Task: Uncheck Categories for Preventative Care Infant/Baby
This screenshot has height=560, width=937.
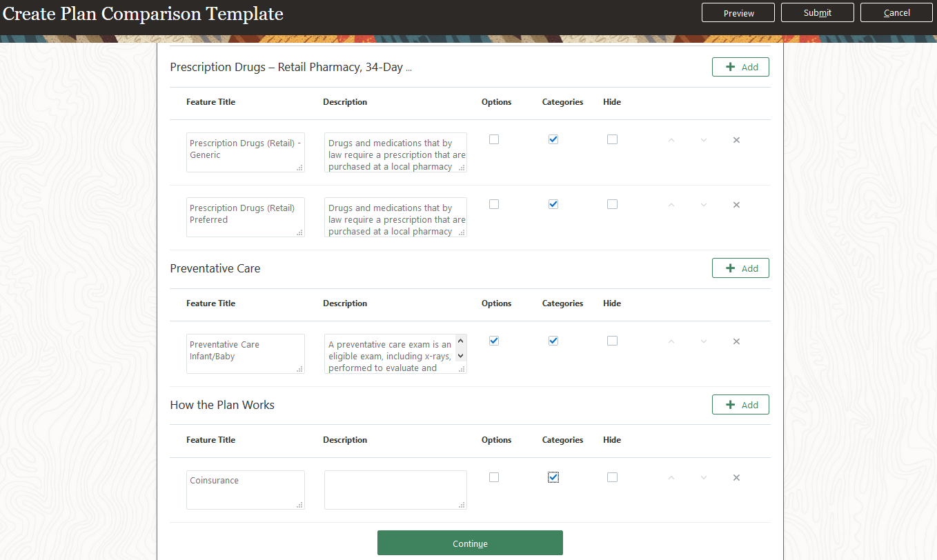Action: click(x=553, y=341)
